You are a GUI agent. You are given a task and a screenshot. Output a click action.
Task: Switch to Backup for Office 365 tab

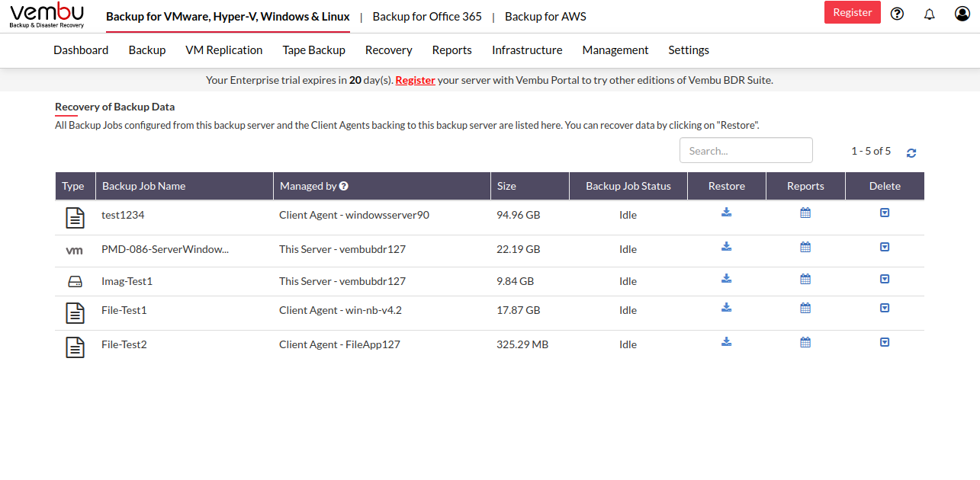coord(427,16)
